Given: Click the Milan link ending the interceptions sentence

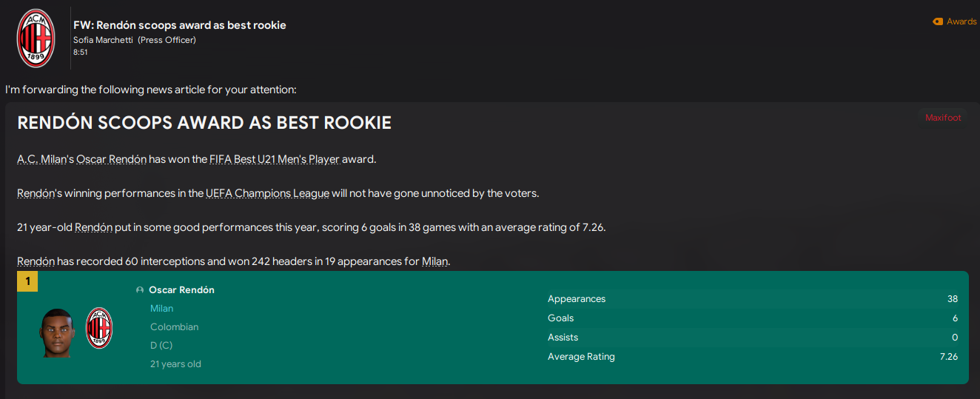Looking at the screenshot, I should coord(434,261).
